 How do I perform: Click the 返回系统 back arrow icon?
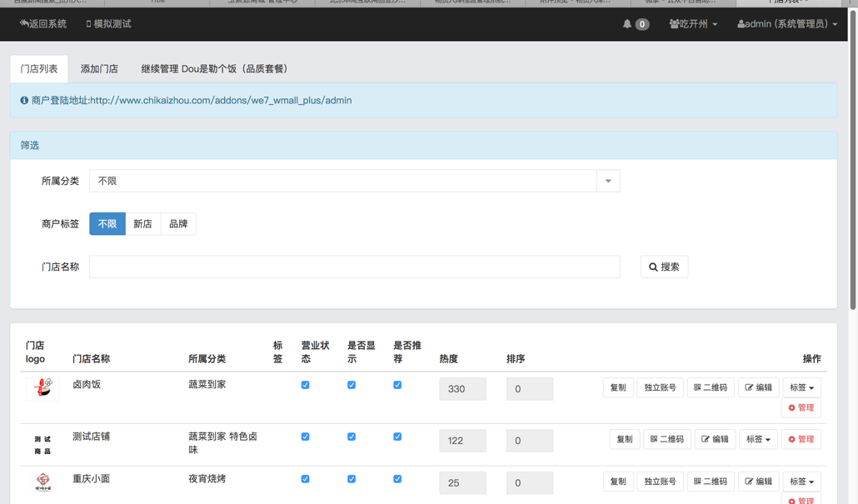[24, 24]
